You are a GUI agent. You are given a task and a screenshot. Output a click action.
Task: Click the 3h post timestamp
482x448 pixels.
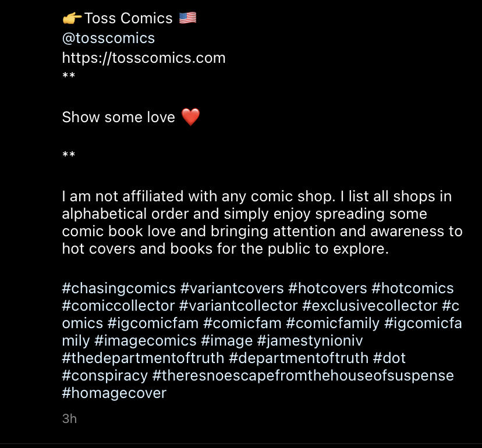pos(69,419)
